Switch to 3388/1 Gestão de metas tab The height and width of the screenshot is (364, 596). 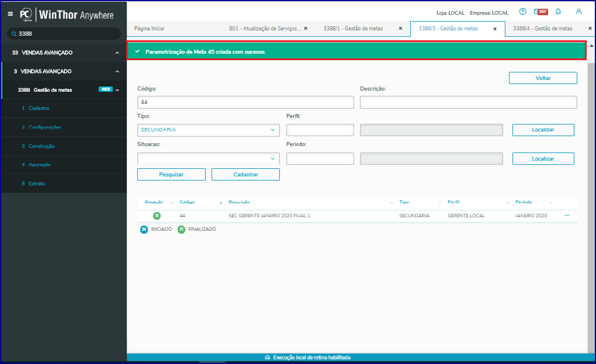pos(353,29)
